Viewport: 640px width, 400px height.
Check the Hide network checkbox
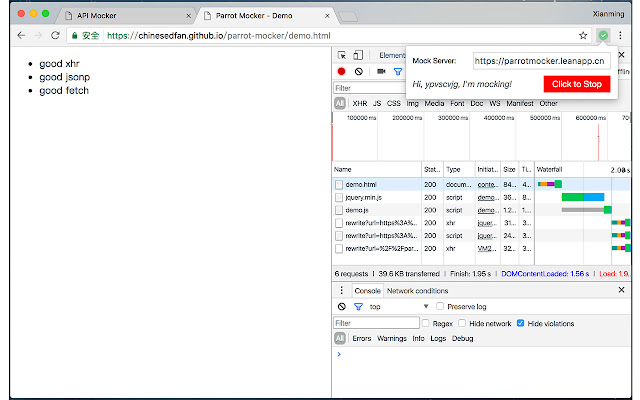click(462, 323)
